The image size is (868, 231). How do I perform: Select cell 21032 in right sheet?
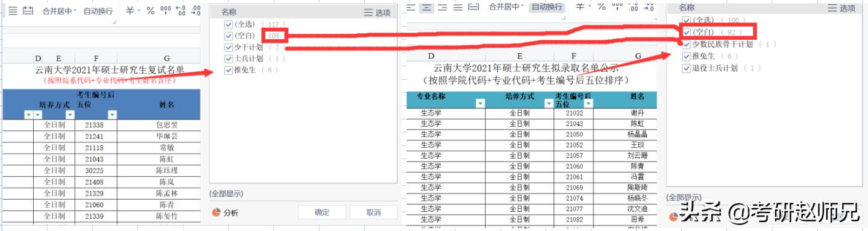pyautogui.click(x=574, y=113)
